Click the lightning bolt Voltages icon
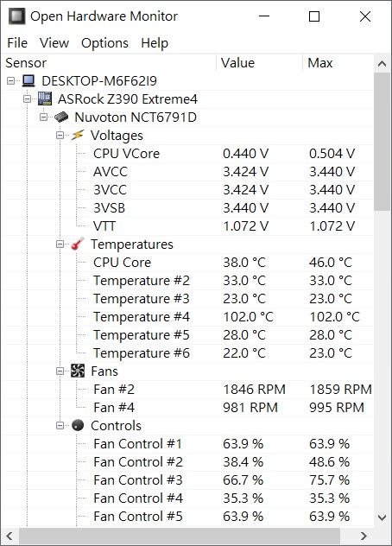 [x=78, y=135]
